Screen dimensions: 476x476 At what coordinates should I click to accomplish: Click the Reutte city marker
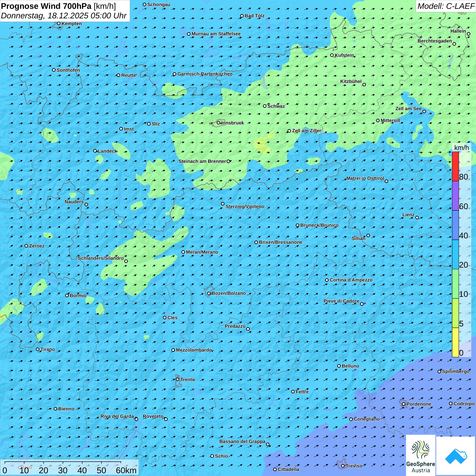(x=119, y=75)
